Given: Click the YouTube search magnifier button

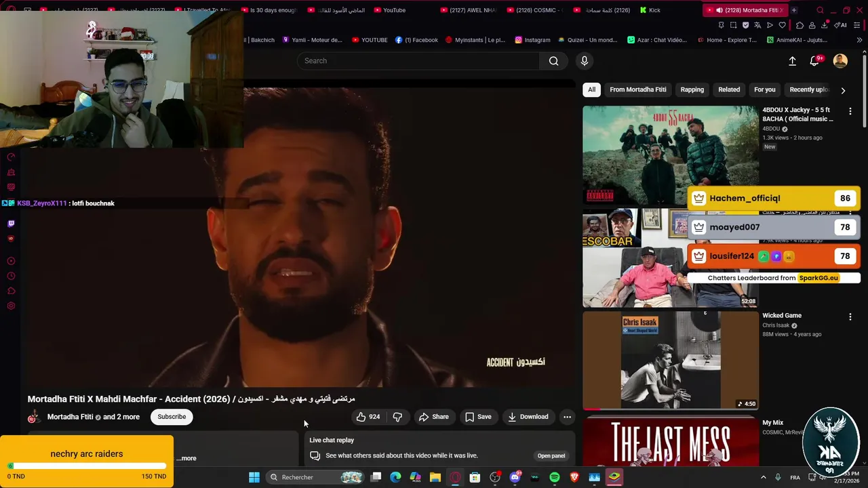Looking at the screenshot, I should click(554, 61).
